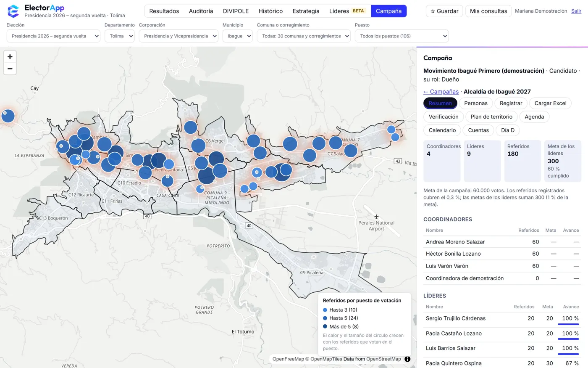Open the Personas section
This screenshot has height=368, width=588.
(x=476, y=103)
